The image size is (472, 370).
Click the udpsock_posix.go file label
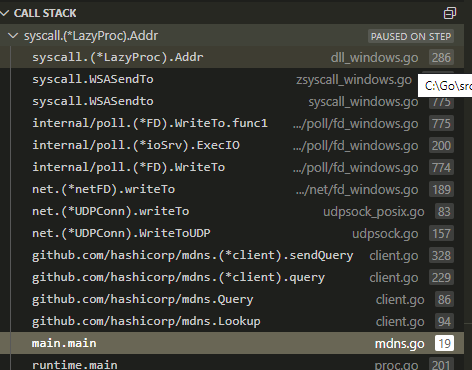373,212
